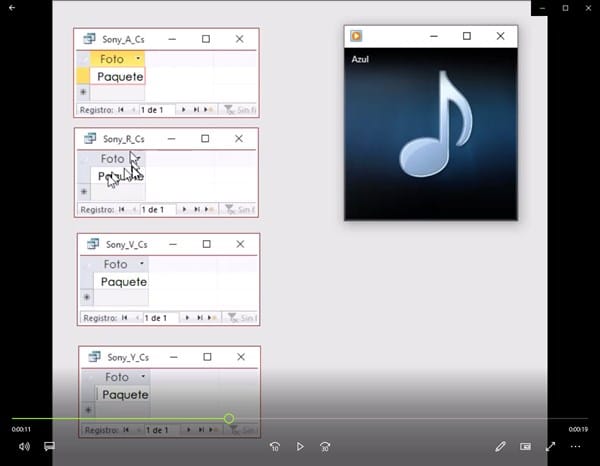This screenshot has height=466, width=600.
Task: Click the media player icon in the Azul window
Action: [x=356, y=36]
